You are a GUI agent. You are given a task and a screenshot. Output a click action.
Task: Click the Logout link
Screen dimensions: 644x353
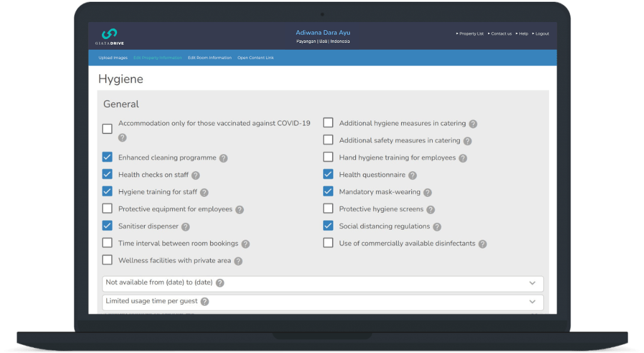click(541, 34)
